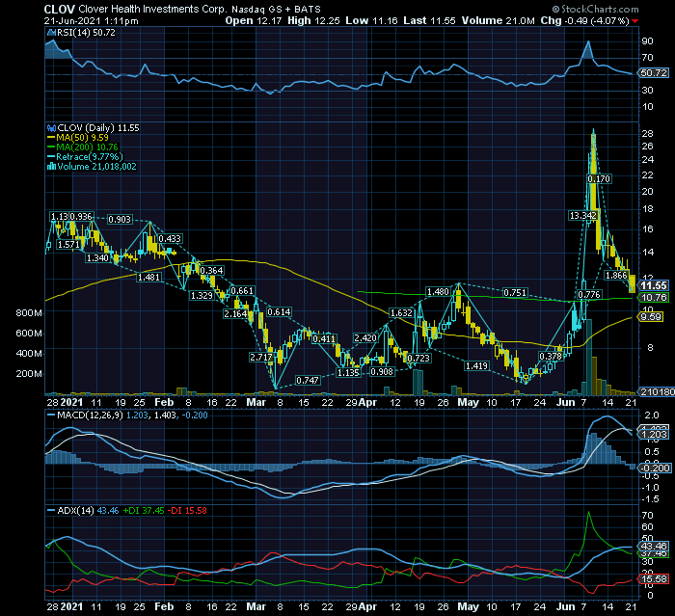Click the volume bars icon in legend
This screenshot has height=616, width=675.
pyautogui.click(x=51, y=167)
